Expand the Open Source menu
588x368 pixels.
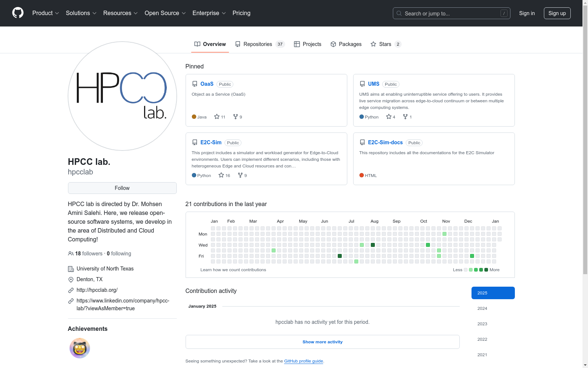pyautogui.click(x=165, y=13)
